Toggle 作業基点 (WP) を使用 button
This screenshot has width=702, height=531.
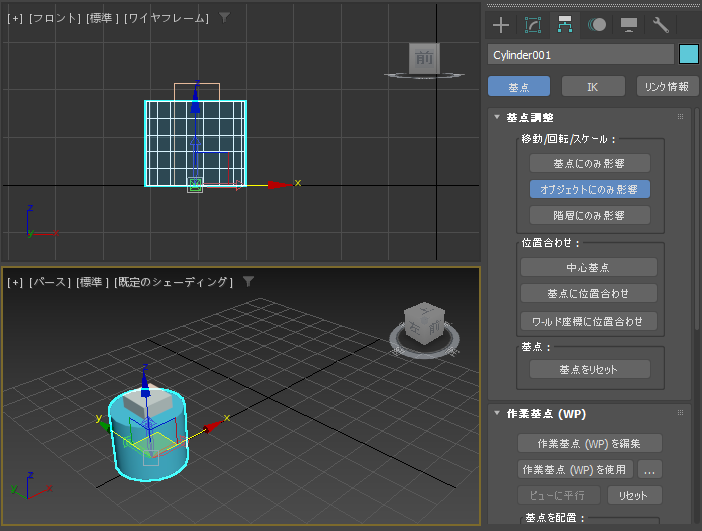click(575, 469)
